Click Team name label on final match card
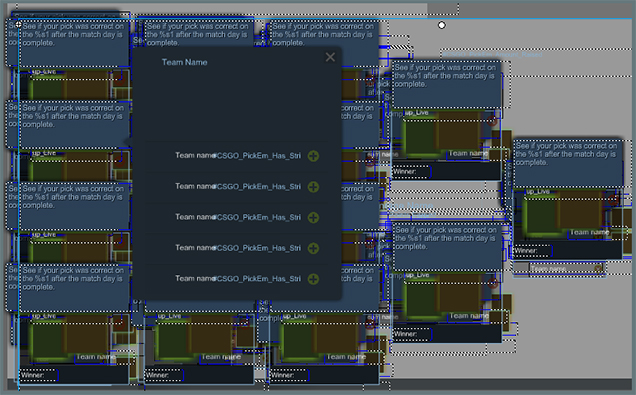Viewport: 636px width, 395px height. point(589,232)
